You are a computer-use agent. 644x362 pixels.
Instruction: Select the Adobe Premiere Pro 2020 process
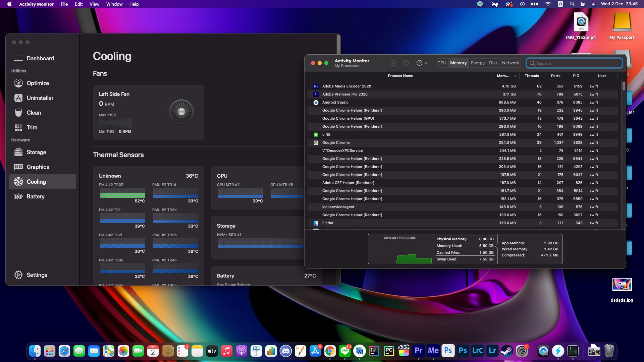click(x=463, y=94)
